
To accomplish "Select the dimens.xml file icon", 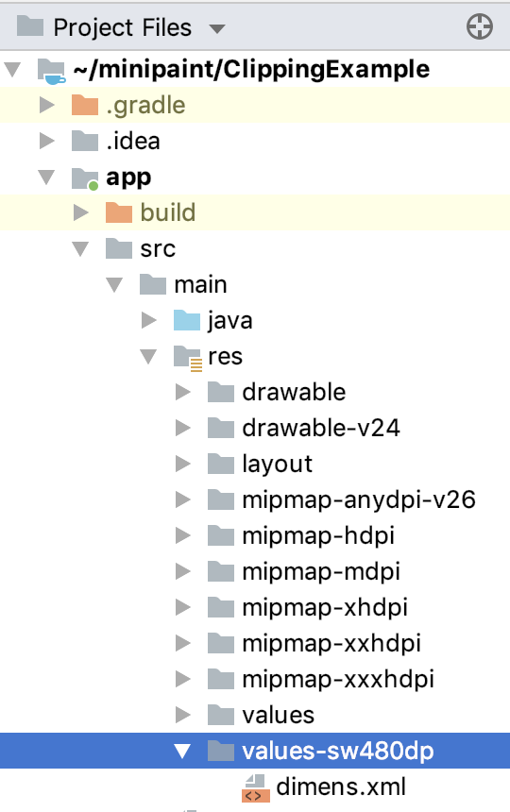I will pyautogui.click(x=256, y=787).
